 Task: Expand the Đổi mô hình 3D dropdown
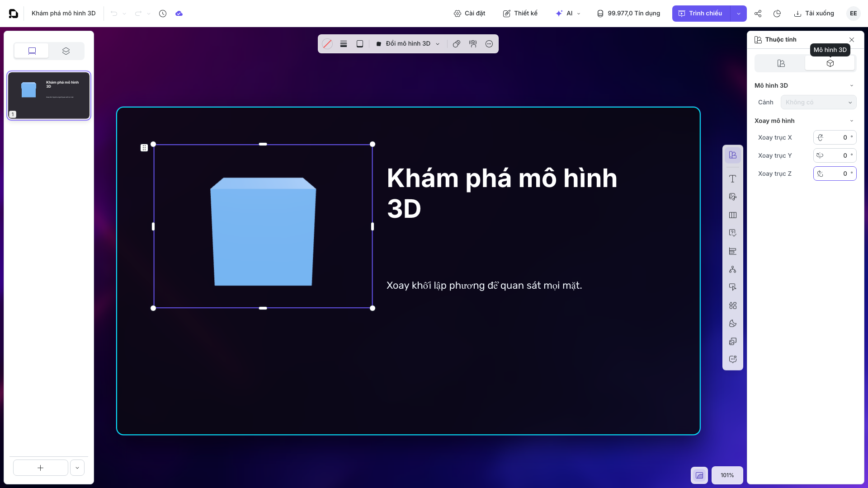pyautogui.click(x=408, y=44)
